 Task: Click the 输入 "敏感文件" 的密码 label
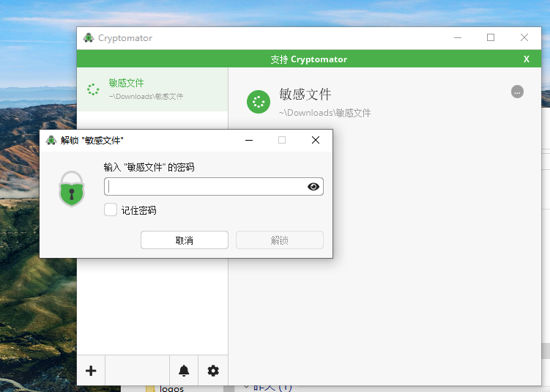(x=149, y=167)
